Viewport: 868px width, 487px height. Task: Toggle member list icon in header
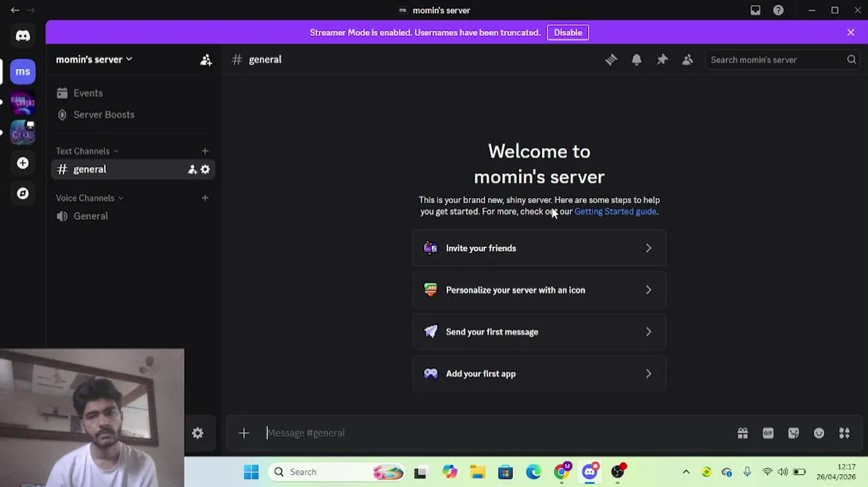pyautogui.click(x=688, y=60)
